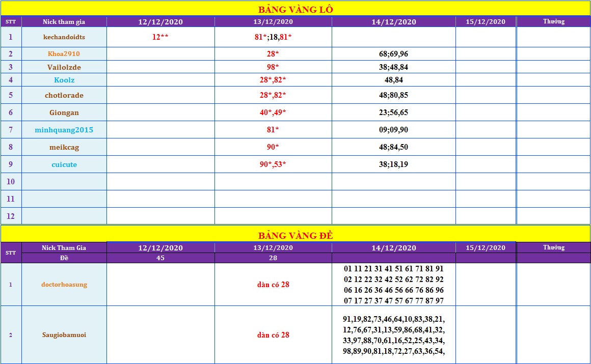Click the Đề label in purple subheader
591x364 pixels.
coord(64,258)
